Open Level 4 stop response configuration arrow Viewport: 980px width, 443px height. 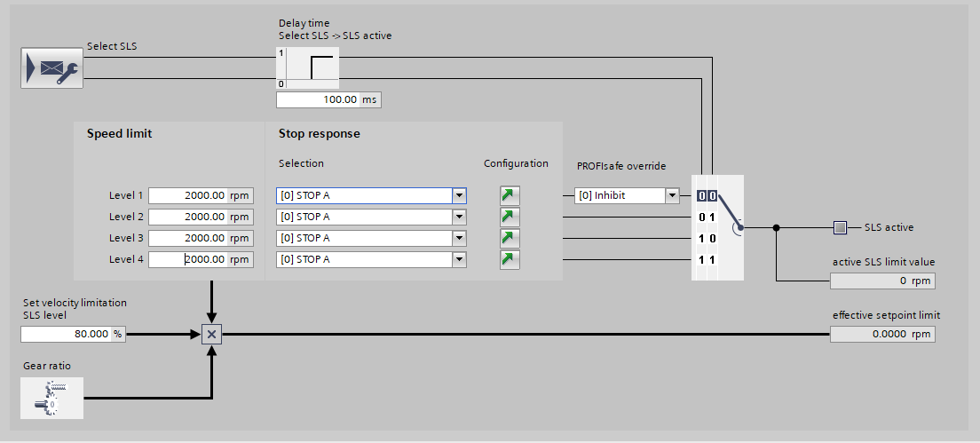pyautogui.click(x=510, y=259)
